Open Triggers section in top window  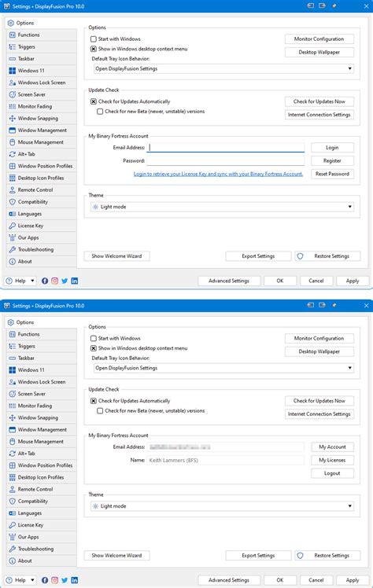pyautogui.click(x=41, y=47)
